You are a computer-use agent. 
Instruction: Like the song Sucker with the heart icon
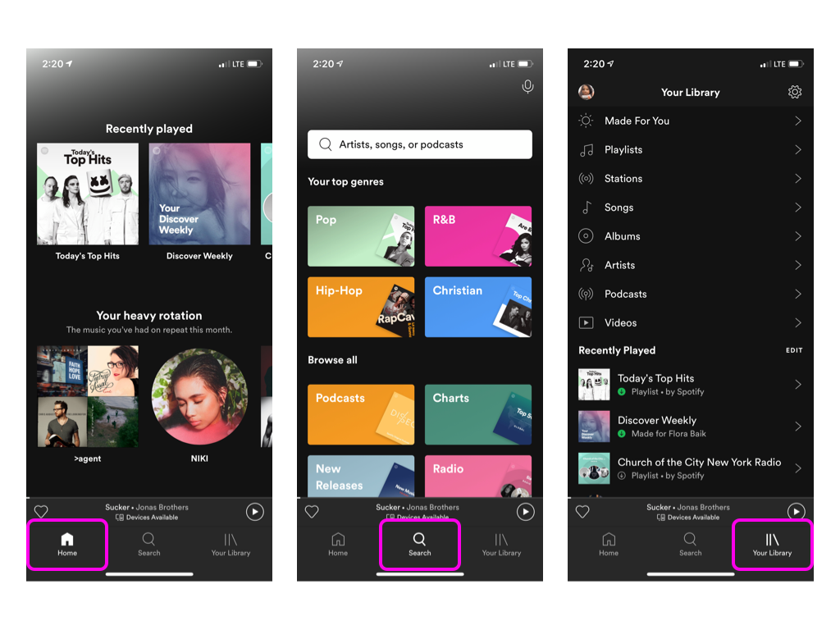[x=41, y=511]
